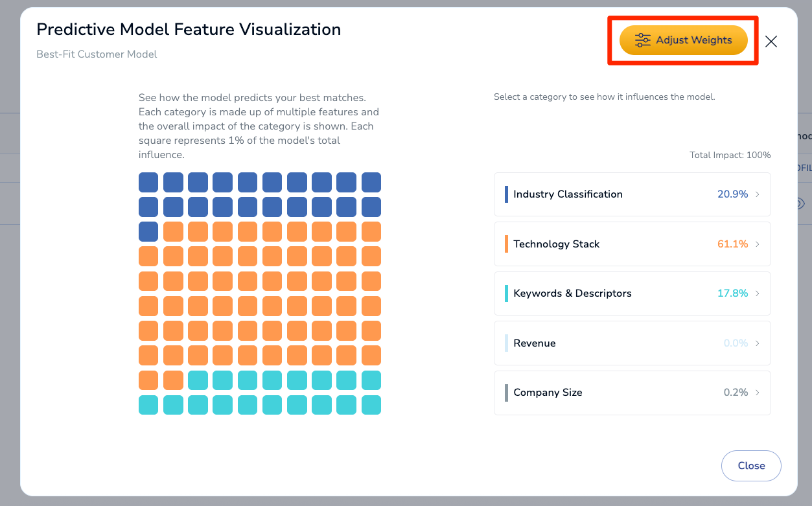Click the Close button at bottom
Viewport: 812px width, 506px height.
point(751,466)
